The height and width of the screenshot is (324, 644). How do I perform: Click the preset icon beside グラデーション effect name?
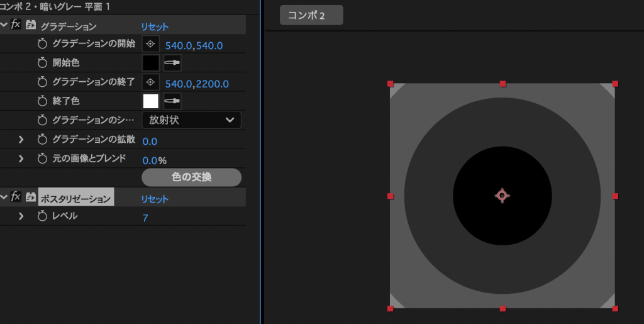pos(30,26)
